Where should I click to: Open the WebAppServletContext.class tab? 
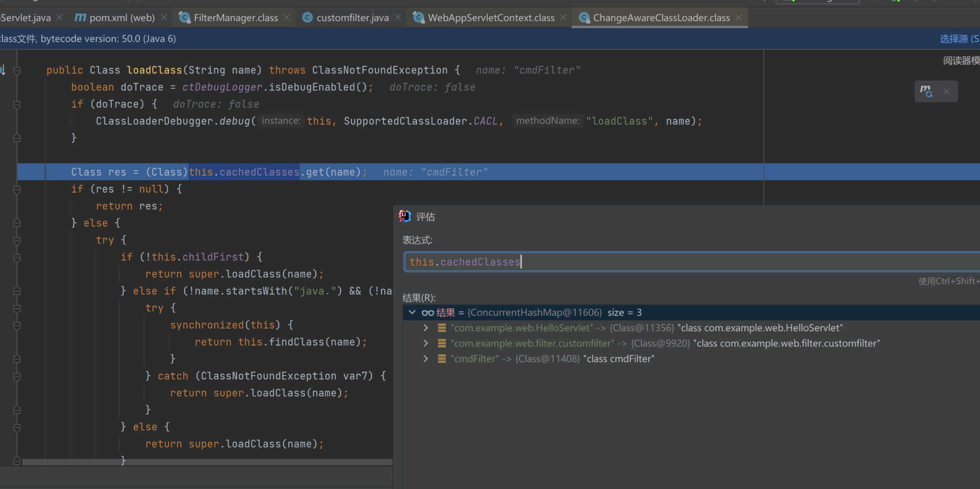click(490, 18)
